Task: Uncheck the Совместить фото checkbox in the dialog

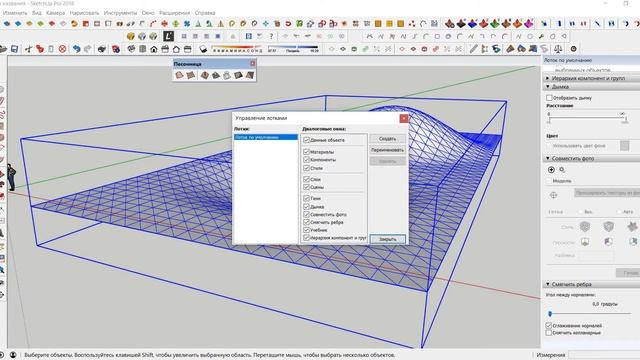Action: click(307, 214)
